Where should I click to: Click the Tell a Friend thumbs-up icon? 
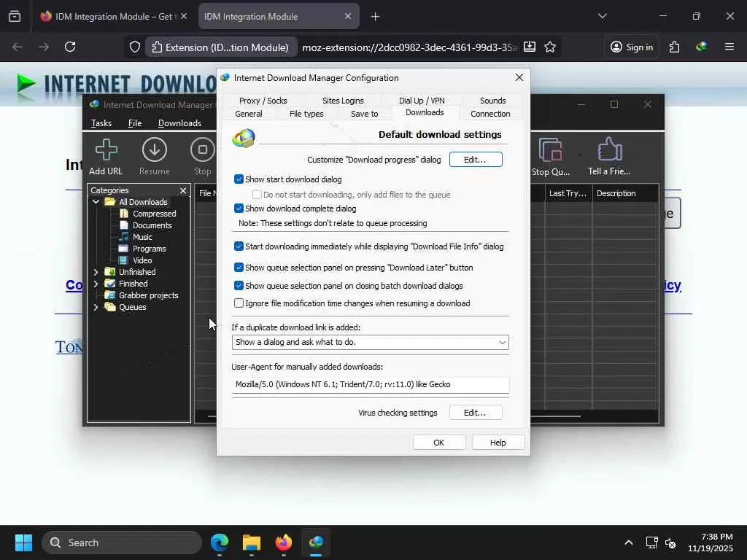coord(609,149)
